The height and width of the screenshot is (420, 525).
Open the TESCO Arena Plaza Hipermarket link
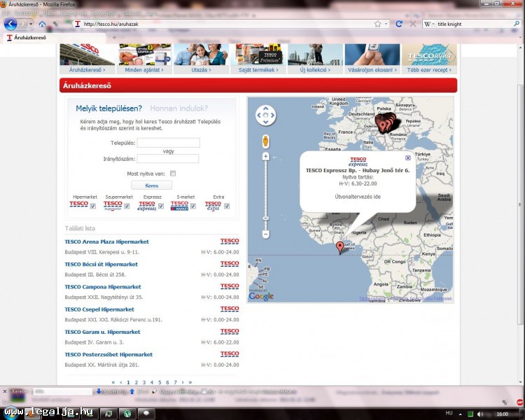point(106,241)
